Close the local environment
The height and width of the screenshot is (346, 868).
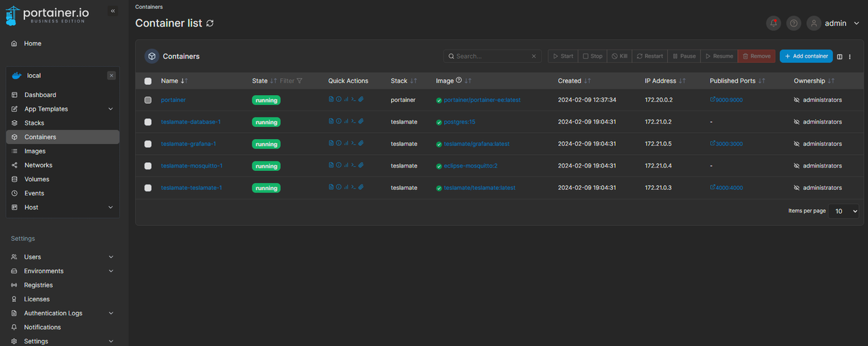point(111,75)
